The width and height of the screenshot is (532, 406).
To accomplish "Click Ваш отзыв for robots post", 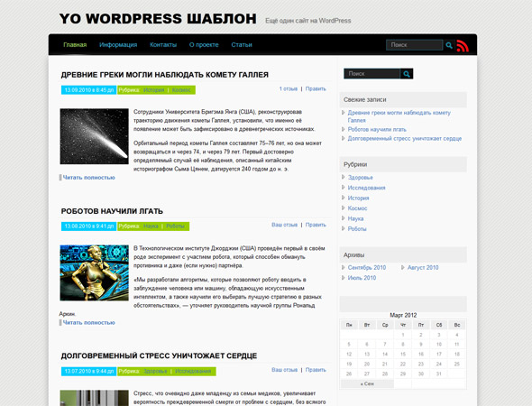I will click(284, 225).
